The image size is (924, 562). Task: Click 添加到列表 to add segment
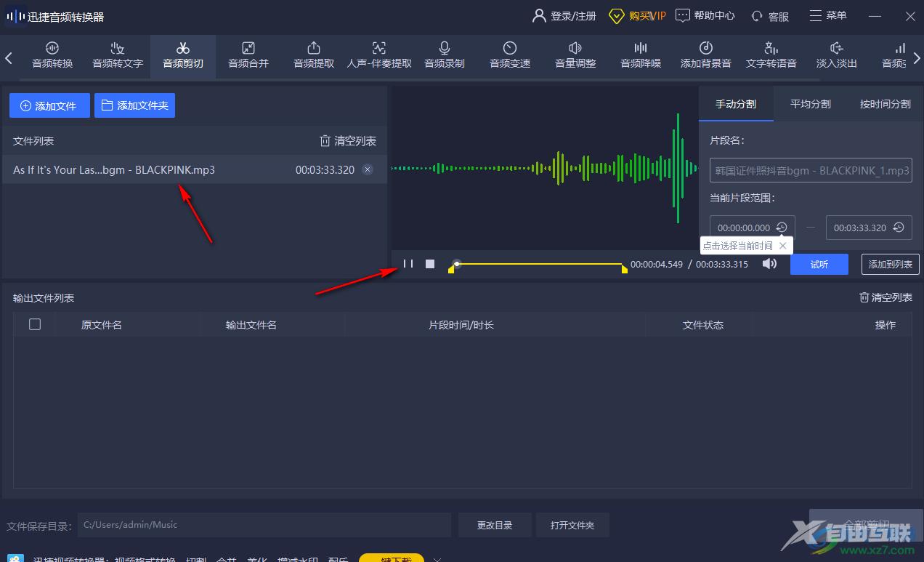tap(891, 264)
